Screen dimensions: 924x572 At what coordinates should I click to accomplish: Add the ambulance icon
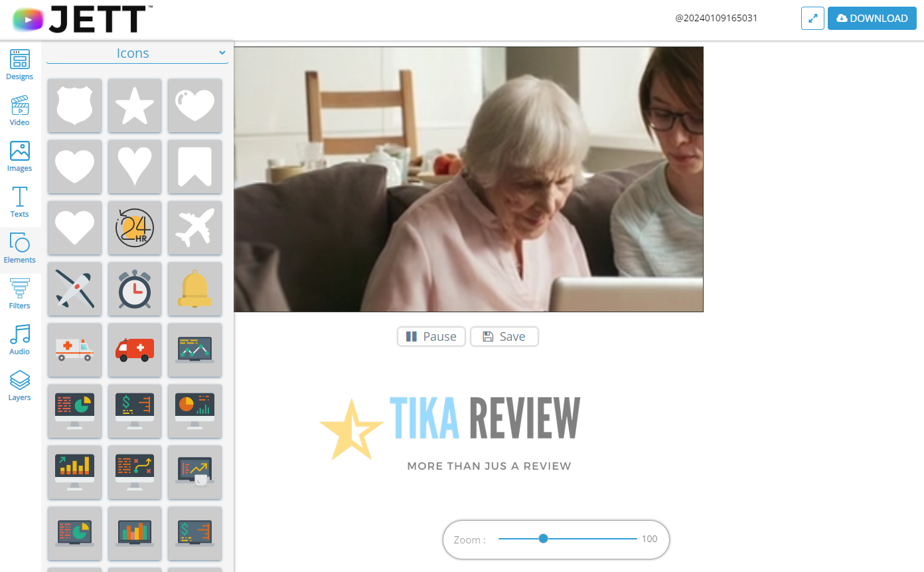[74, 350]
